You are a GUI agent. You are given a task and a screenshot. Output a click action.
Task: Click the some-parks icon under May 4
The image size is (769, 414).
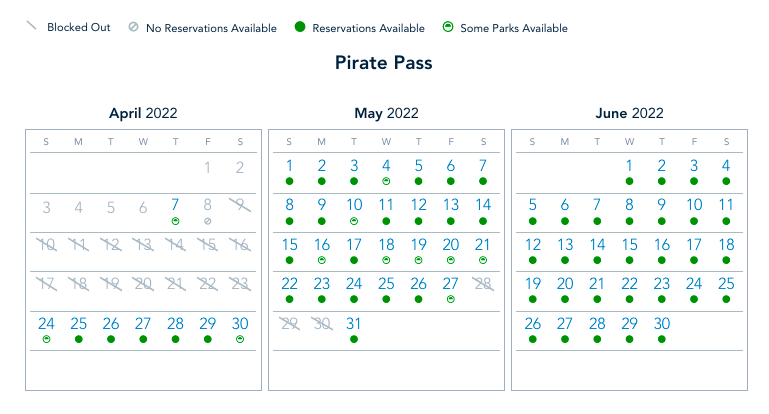coord(386,181)
